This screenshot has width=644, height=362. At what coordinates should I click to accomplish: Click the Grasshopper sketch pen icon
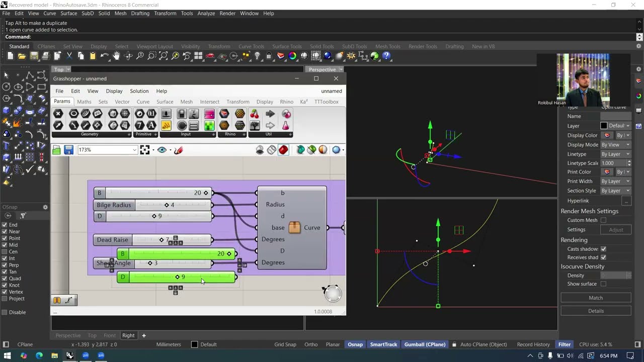(x=178, y=150)
